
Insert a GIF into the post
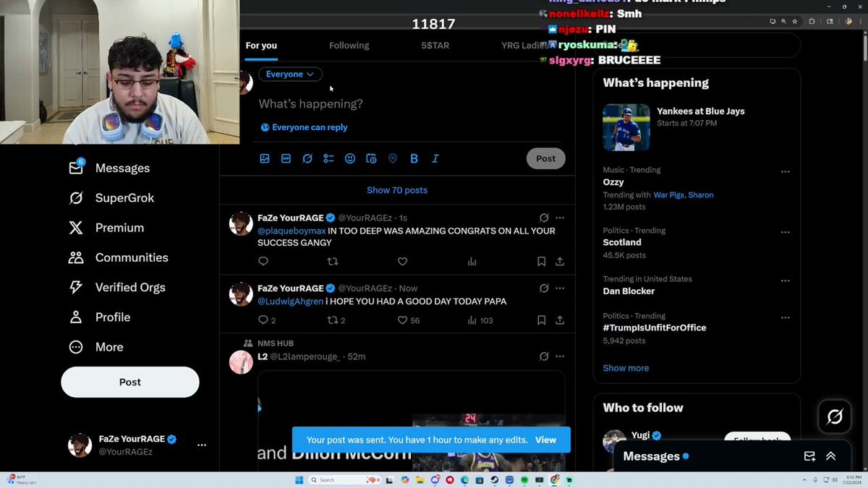(286, 158)
